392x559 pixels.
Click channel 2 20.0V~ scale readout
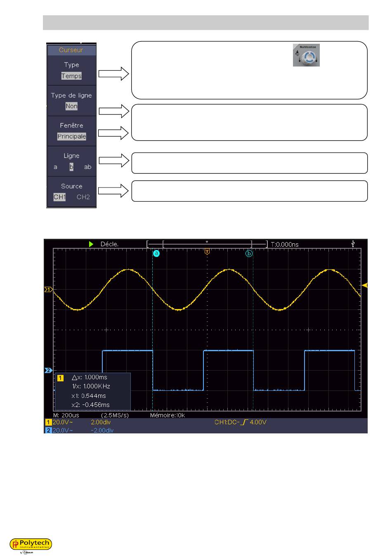pos(63,430)
